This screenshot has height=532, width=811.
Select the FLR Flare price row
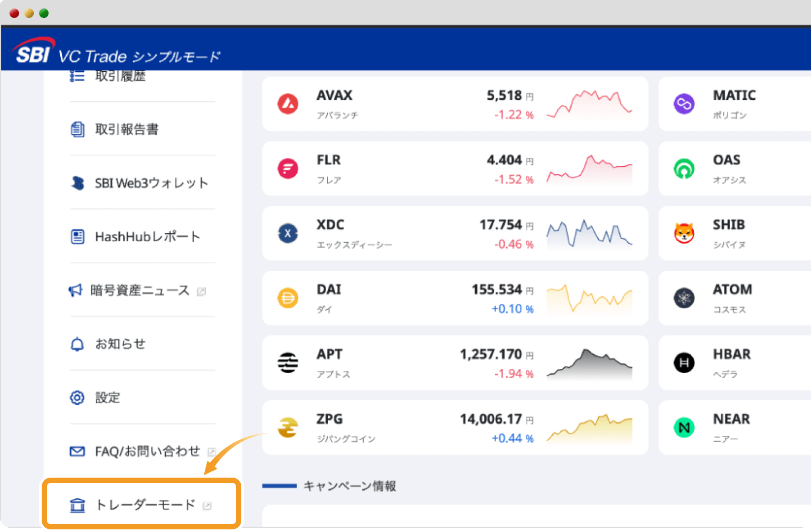(454, 169)
